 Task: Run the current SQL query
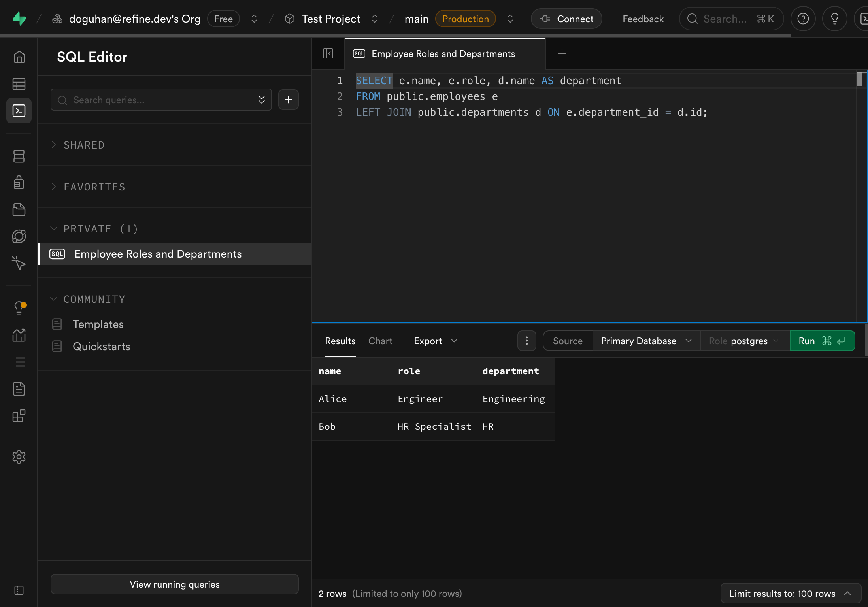pyautogui.click(x=823, y=341)
